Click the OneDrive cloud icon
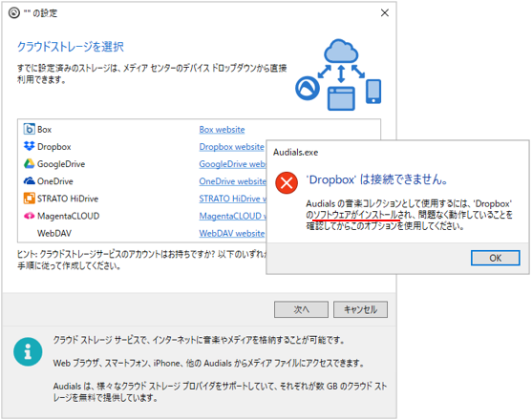 (x=30, y=180)
